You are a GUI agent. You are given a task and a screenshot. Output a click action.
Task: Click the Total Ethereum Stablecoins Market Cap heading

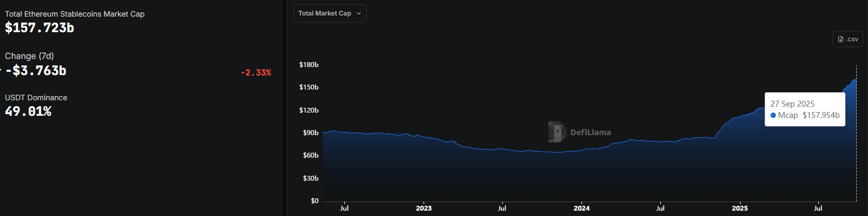coord(74,14)
